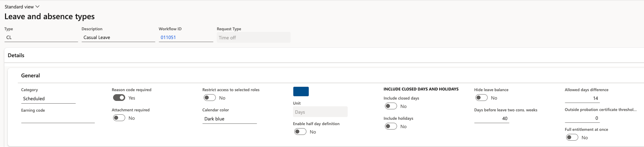Viewport: 644px width, 147px height.
Task: Edit Outside probation certificate threshold value
Action: 582,118
